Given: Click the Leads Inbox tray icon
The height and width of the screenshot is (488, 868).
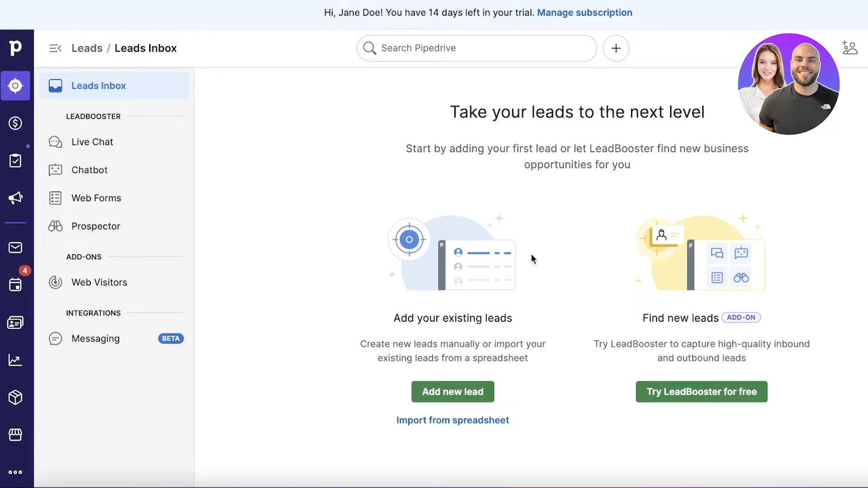Looking at the screenshot, I should pyautogui.click(x=55, y=86).
